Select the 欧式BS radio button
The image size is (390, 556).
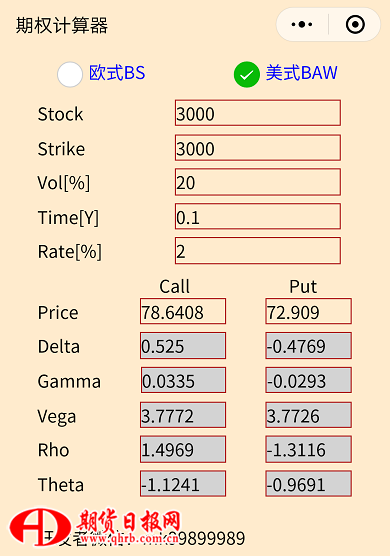tap(70, 74)
